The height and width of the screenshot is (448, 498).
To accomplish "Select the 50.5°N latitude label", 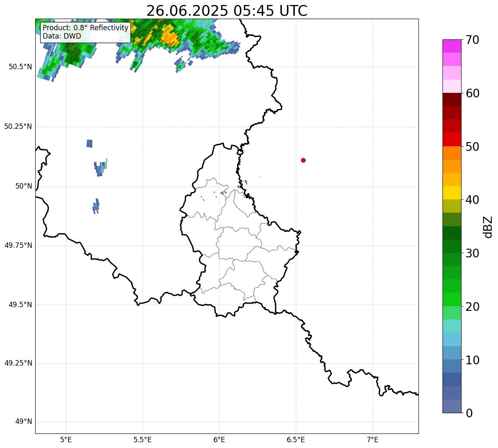I will (x=20, y=67).
